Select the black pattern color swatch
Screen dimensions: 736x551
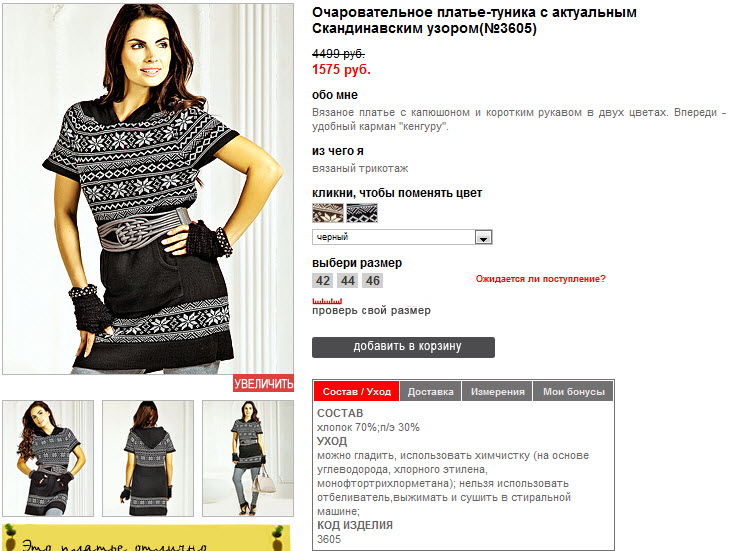point(362,213)
